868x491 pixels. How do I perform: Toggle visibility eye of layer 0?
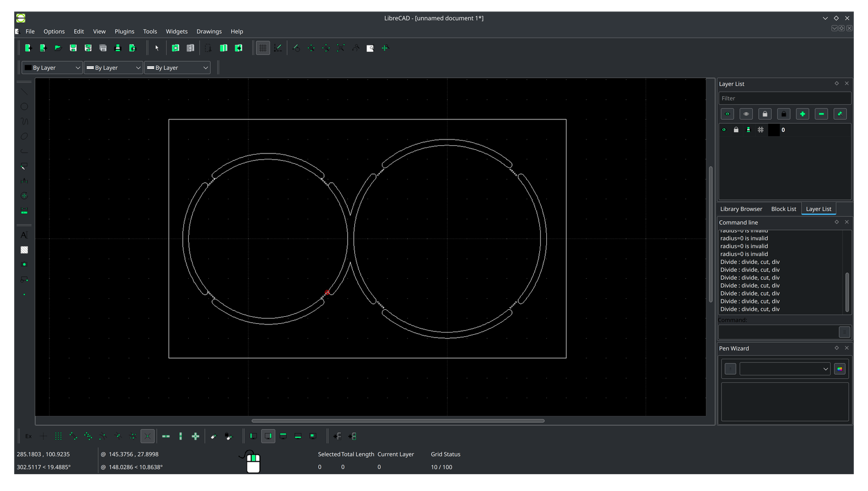point(724,130)
